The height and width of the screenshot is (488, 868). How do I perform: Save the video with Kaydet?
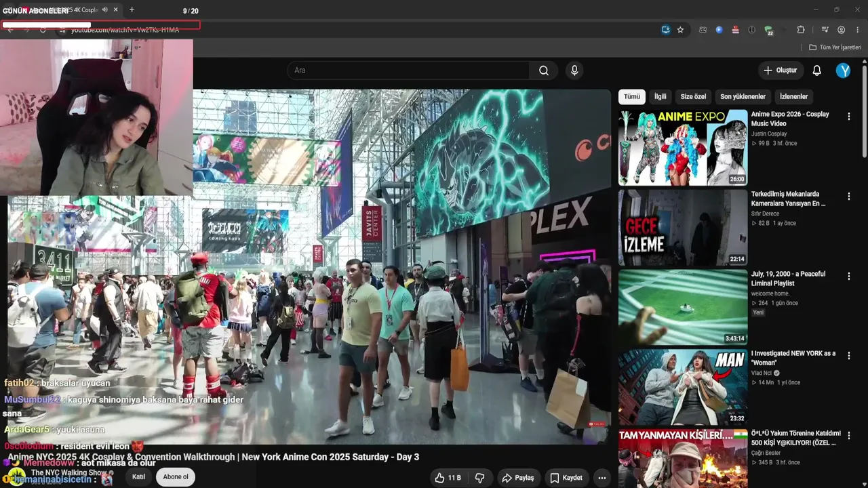point(566,478)
